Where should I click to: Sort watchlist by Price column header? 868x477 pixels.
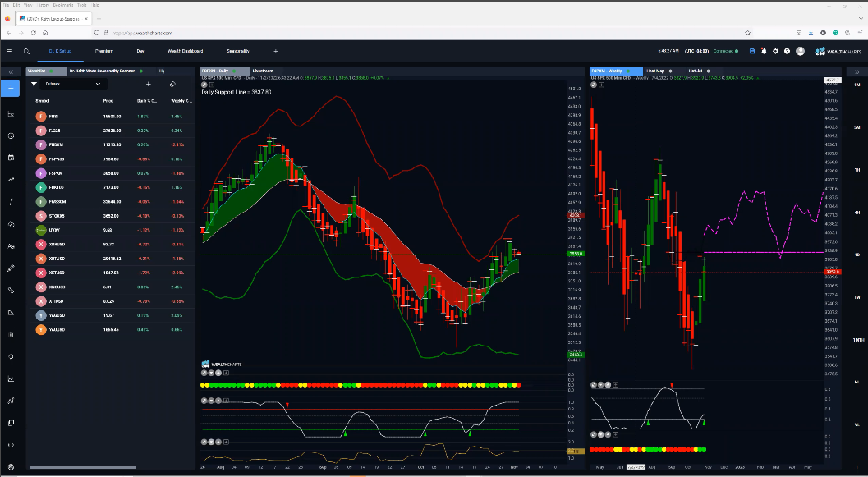click(x=108, y=101)
